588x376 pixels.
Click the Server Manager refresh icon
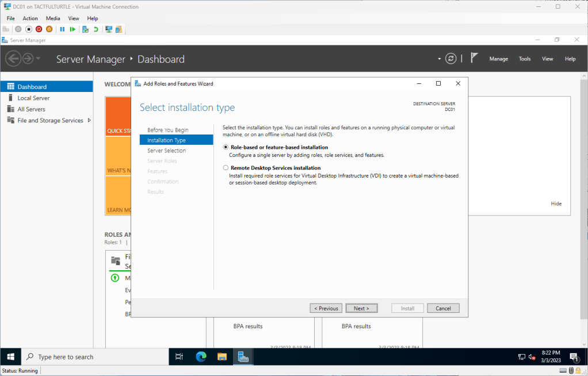coord(451,59)
